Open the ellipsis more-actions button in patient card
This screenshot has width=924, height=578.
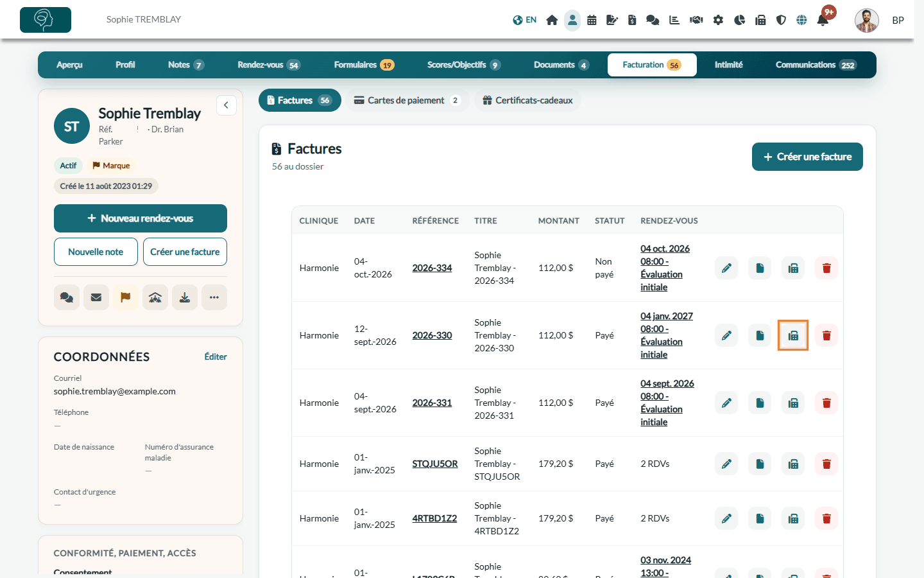click(x=214, y=297)
